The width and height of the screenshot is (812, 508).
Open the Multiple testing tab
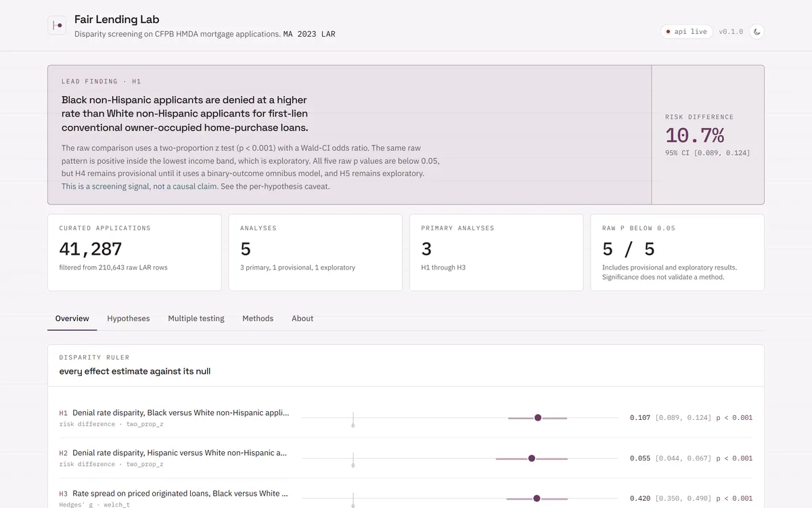[196, 318]
